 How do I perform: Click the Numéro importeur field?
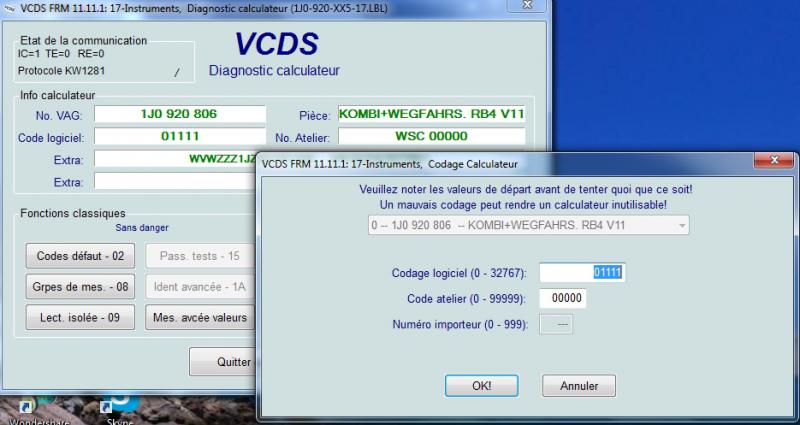pos(556,324)
